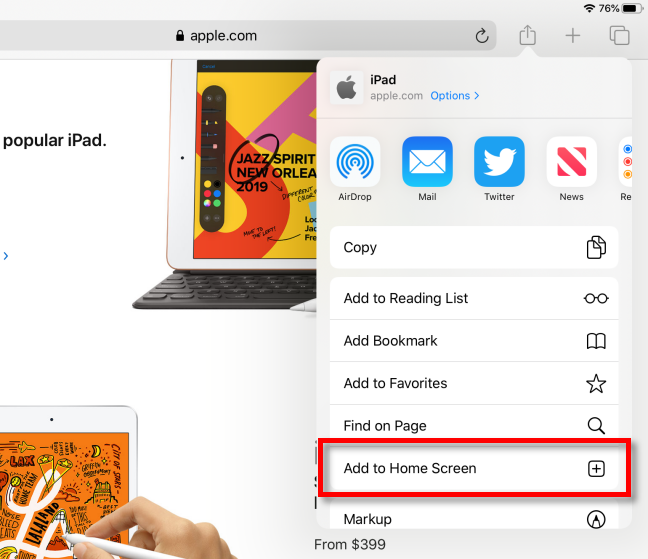Select the partially visible Reminders icon

point(626,162)
